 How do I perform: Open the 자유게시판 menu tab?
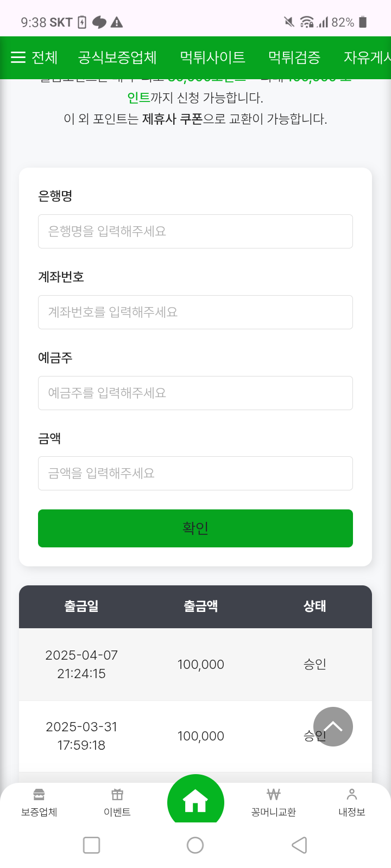(x=367, y=58)
